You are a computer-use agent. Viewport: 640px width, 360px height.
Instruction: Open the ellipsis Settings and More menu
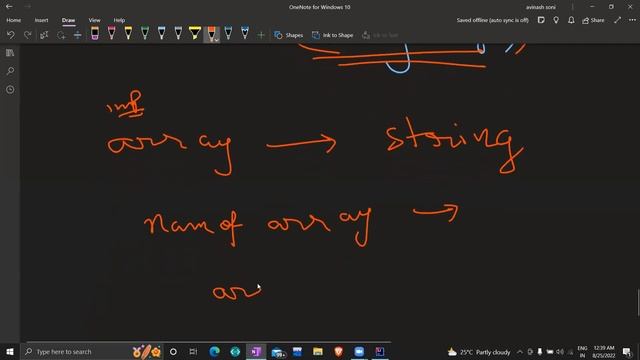coord(632,20)
